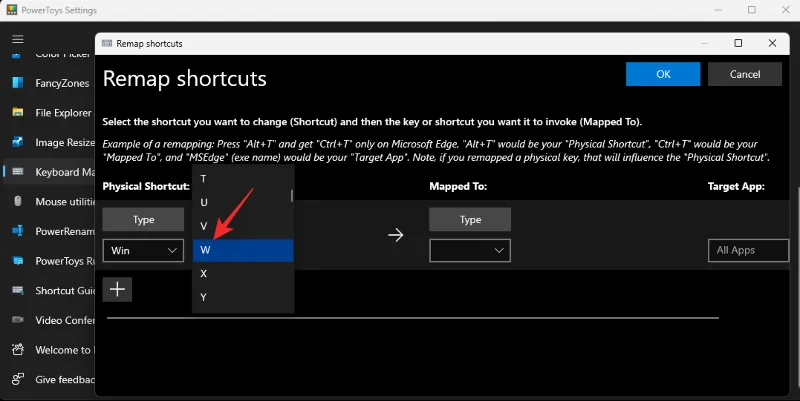The height and width of the screenshot is (401, 800).
Task: Click the Video Conference camera icon
Action: pos(18,319)
